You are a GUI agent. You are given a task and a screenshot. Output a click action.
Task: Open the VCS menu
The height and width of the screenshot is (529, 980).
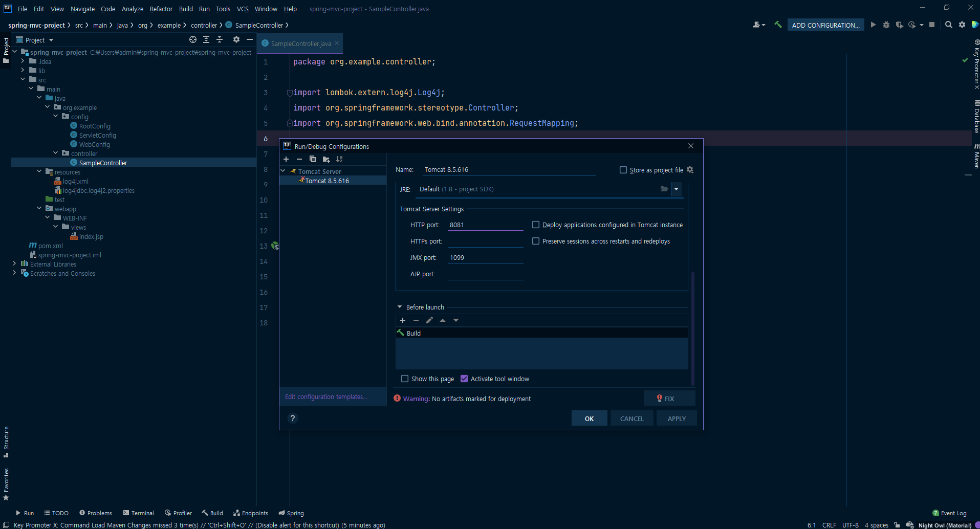coord(243,9)
